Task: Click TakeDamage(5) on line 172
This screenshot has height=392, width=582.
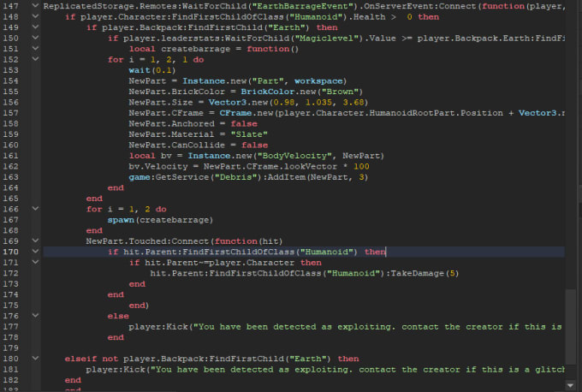Action: tap(425, 273)
